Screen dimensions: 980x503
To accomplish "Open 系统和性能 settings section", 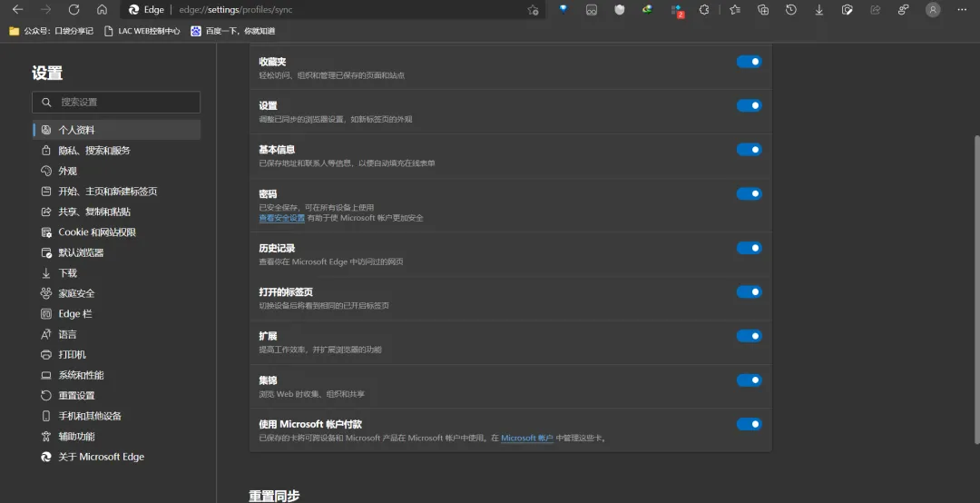I will coord(116,375).
